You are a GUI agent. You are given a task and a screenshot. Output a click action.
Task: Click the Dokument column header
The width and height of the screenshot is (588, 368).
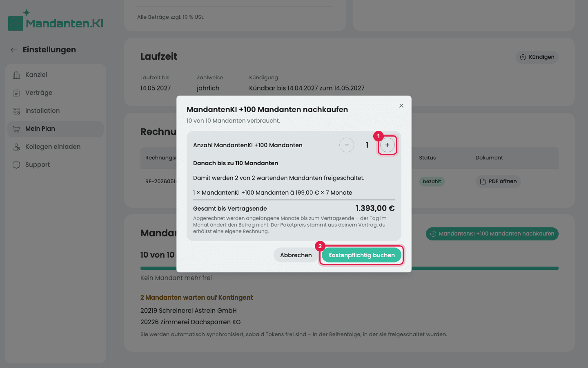(489, 158)
